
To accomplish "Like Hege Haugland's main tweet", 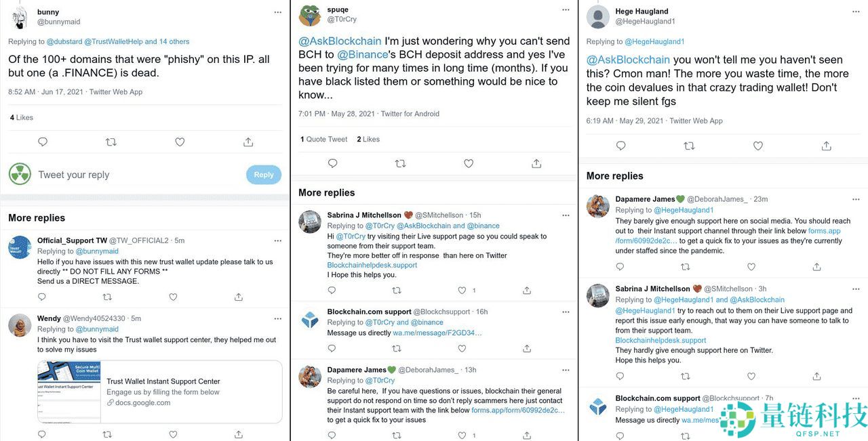I will click(758, 146).
